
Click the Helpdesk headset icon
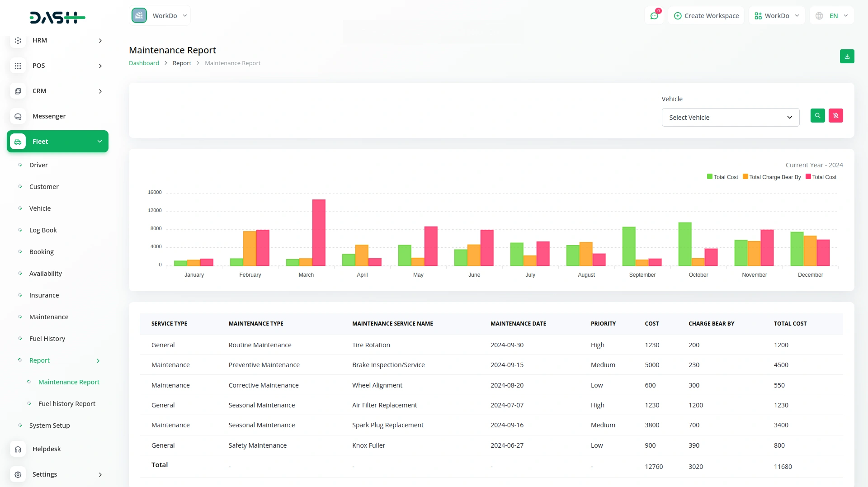(x=18, y=449)
